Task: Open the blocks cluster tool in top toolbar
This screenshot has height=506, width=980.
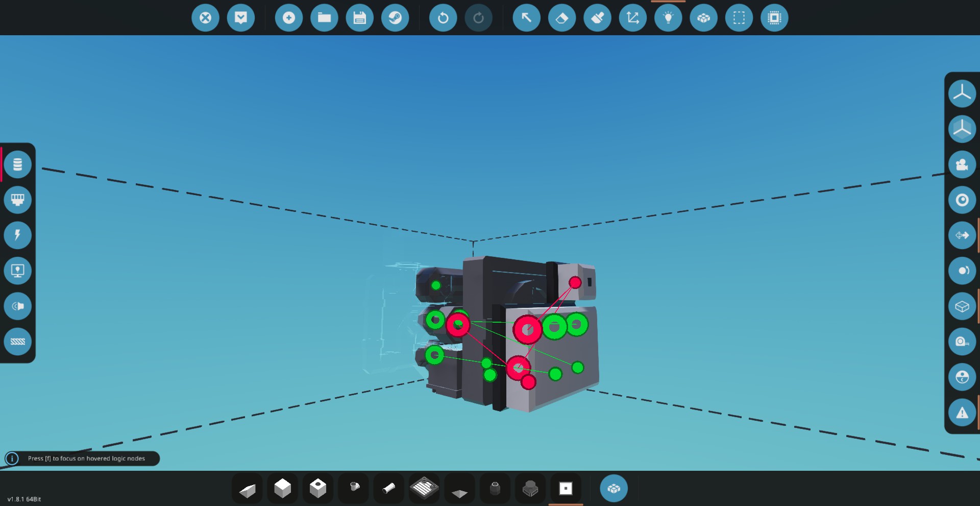Action: (x=704, y=18)
